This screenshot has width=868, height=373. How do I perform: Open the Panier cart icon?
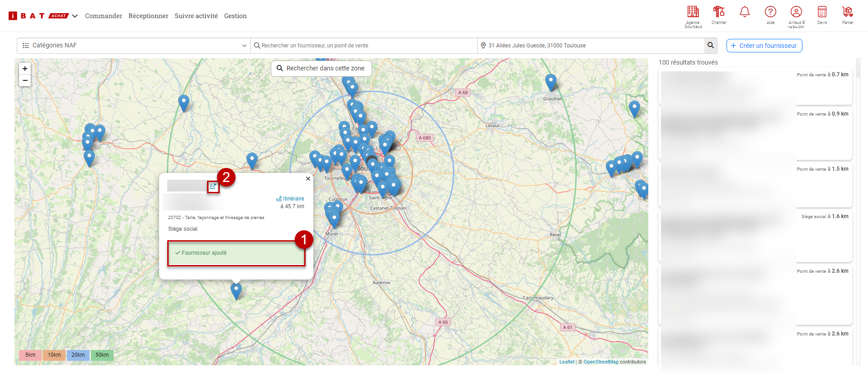click(x=848, y=12)
